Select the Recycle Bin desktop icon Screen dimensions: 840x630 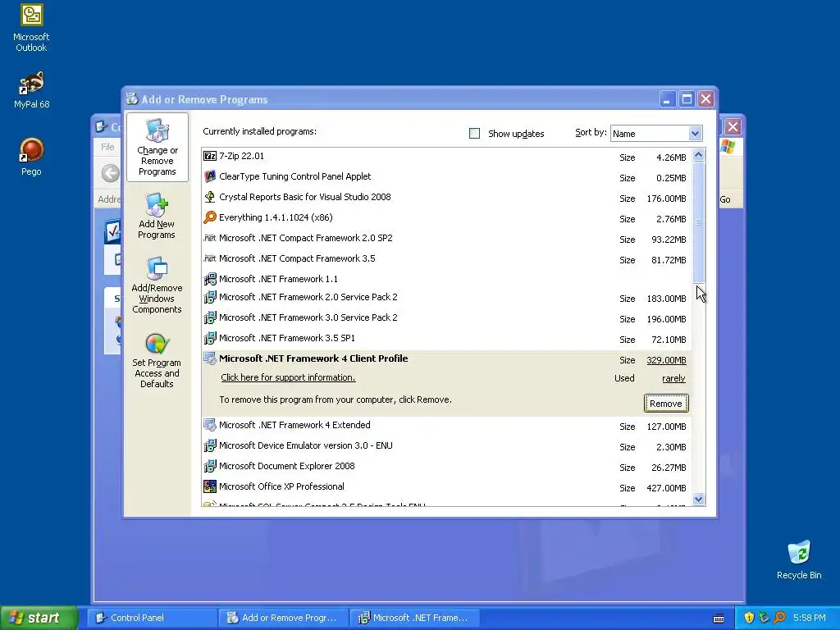tap(799, 559)
